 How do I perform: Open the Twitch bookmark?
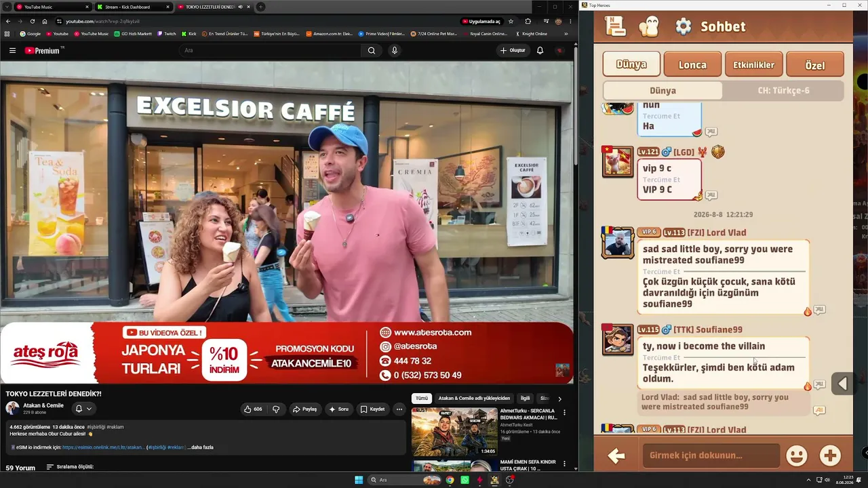166,34
